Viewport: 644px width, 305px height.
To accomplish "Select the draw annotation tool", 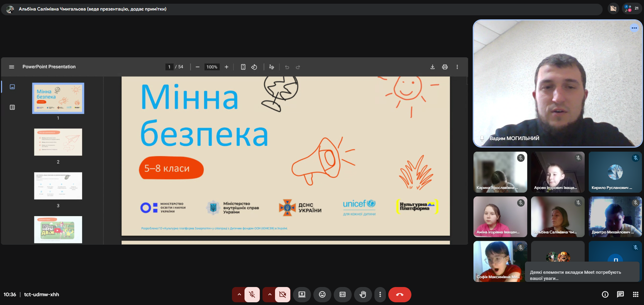I will pos(271,67).
